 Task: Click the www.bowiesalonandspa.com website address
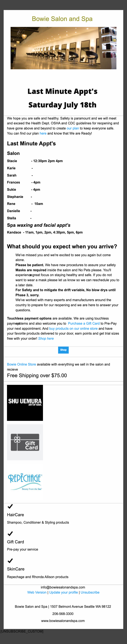[x=63, y=621]
